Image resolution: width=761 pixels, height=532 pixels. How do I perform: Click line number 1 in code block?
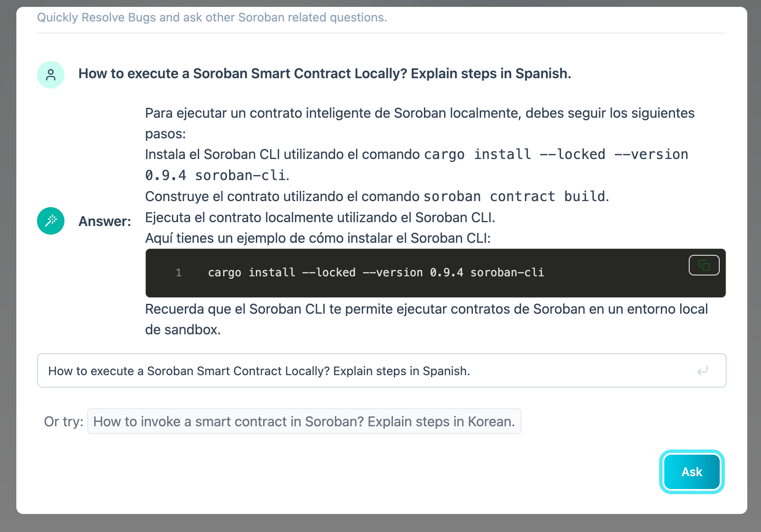178,273
